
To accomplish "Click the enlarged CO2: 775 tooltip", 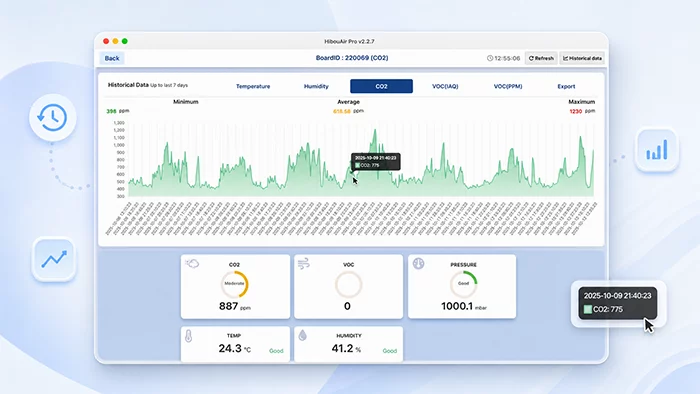I will click(618, 303).
